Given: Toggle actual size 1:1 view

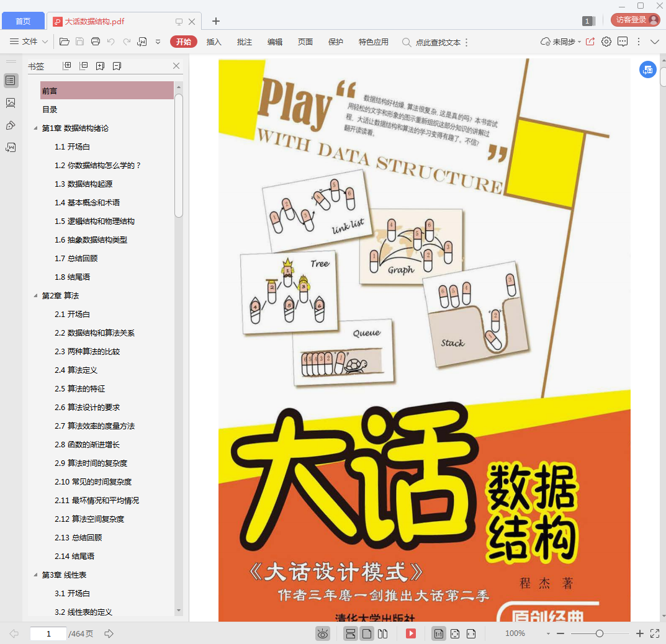Looking at the screenshot, I should (438, 634).
